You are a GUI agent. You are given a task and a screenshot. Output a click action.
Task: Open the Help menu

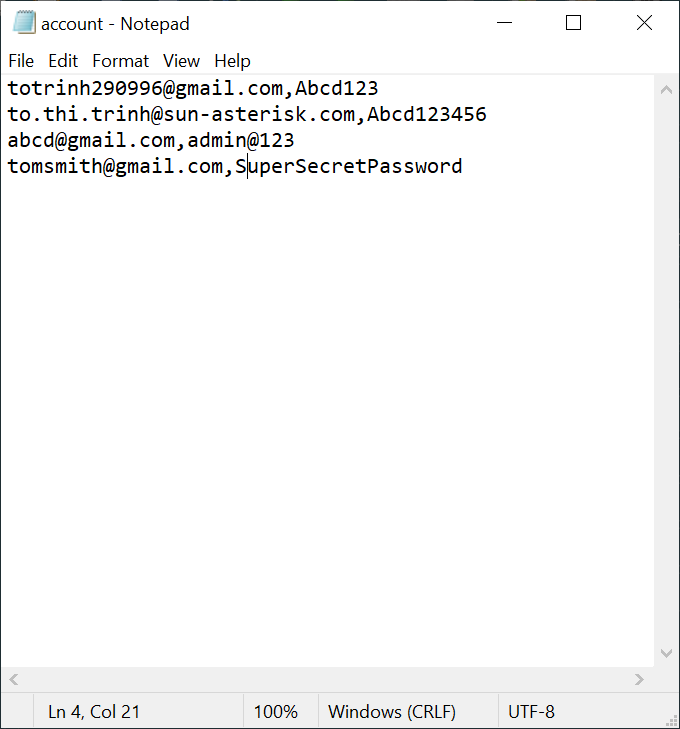(x=232, y=61)
